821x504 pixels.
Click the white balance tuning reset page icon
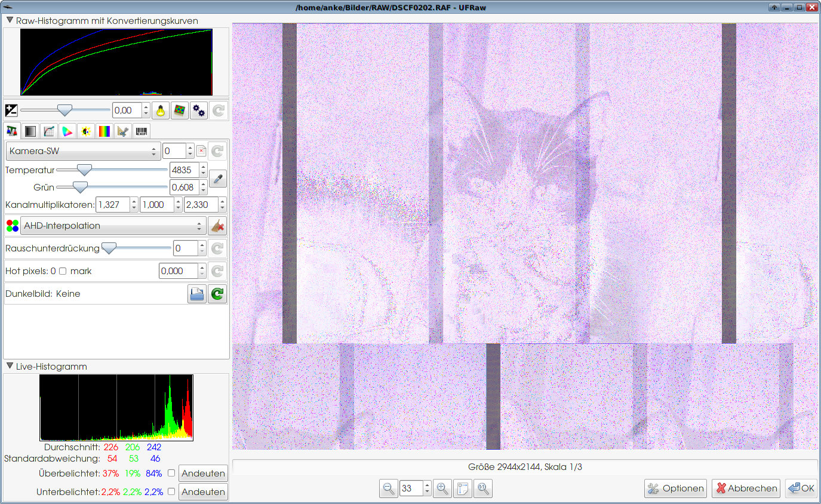(x=201, y=151)
